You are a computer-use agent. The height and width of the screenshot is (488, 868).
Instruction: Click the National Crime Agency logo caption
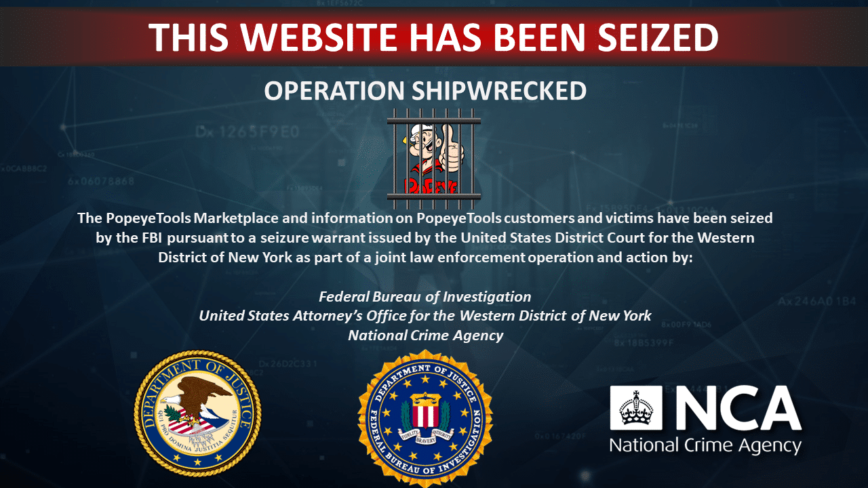click(705, 445)
